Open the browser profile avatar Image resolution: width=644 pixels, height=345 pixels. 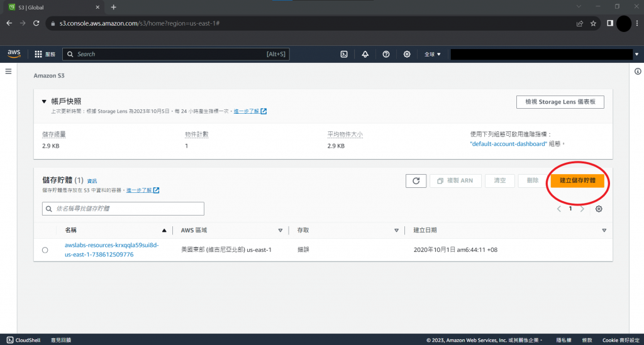pyautogui.click(x=624, y=23)
